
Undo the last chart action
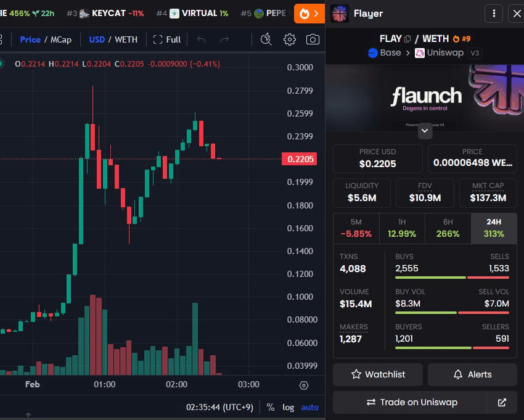(201, 39)
